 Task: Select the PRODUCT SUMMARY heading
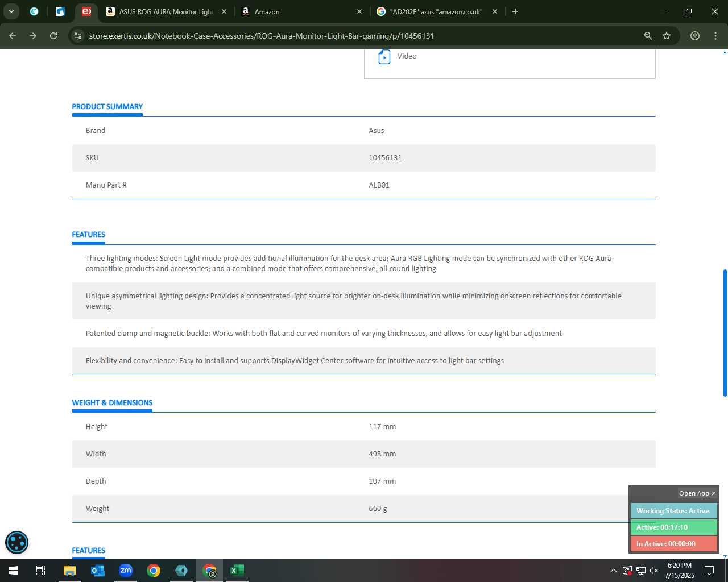[107, 106]
